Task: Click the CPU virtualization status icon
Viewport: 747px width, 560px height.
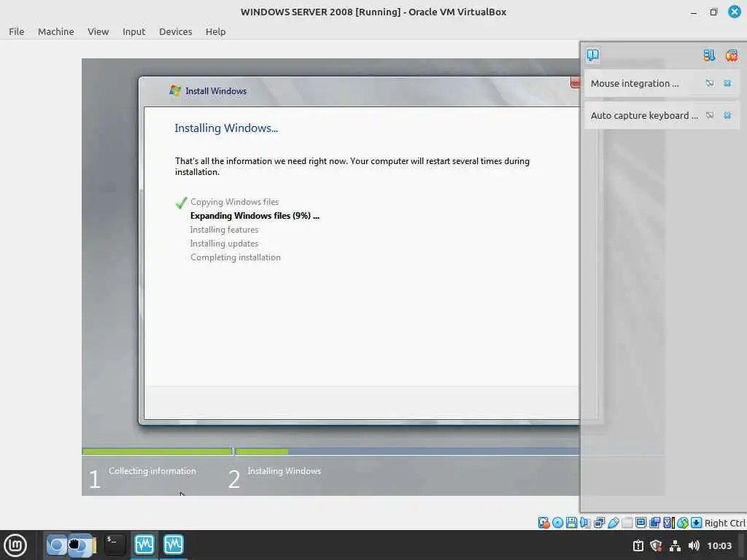Action: (669, 523)
